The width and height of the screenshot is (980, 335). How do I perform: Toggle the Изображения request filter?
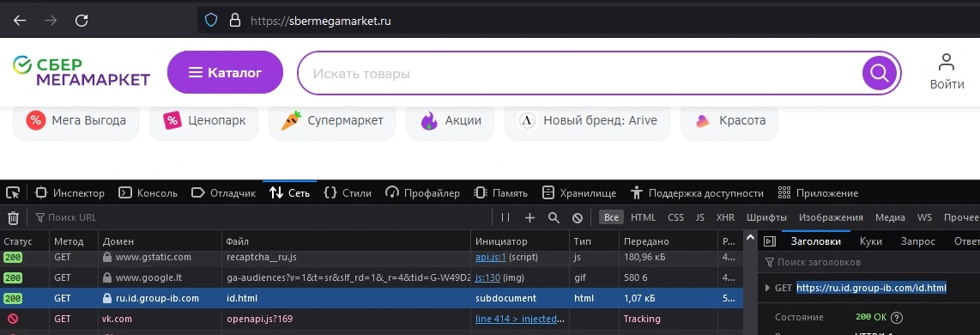coord(831,218)
